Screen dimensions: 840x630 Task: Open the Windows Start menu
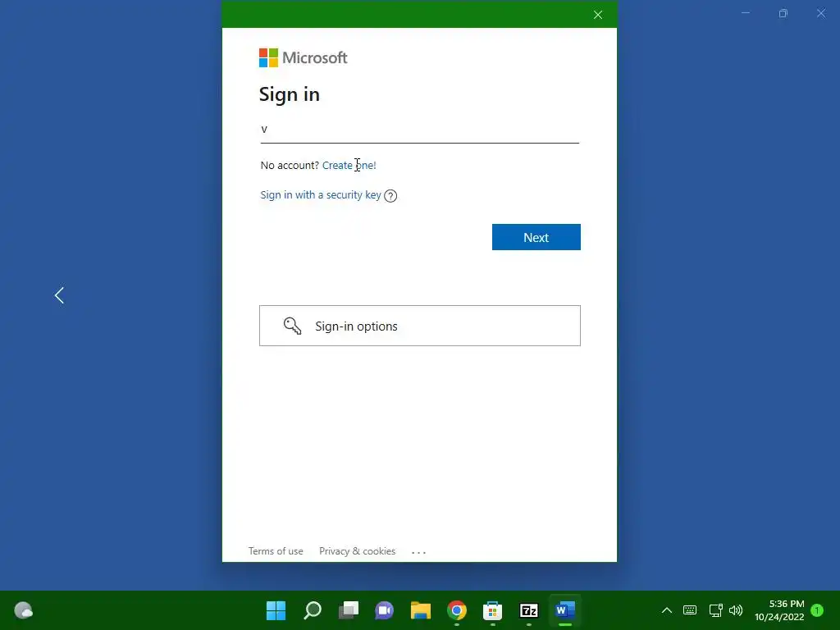(276, 610)
